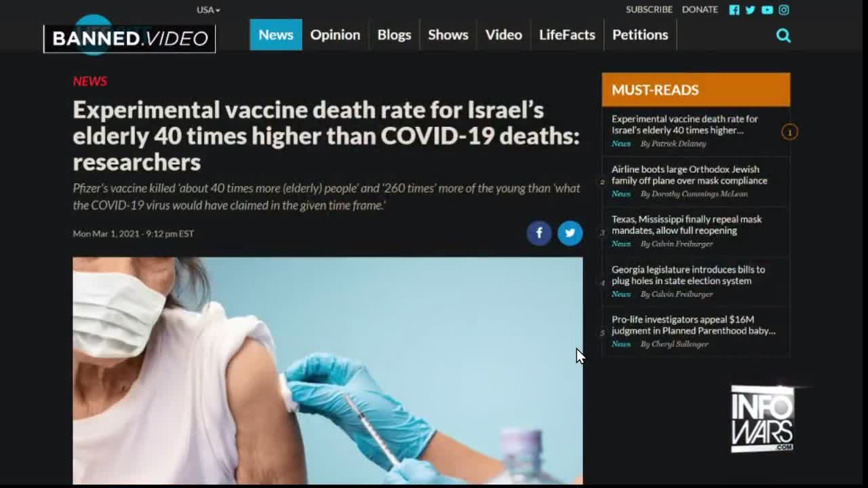The width and height of the screenshot is (868, 488).
Task: Click the vaccine injection article image
Action: [x=328, y=371]
